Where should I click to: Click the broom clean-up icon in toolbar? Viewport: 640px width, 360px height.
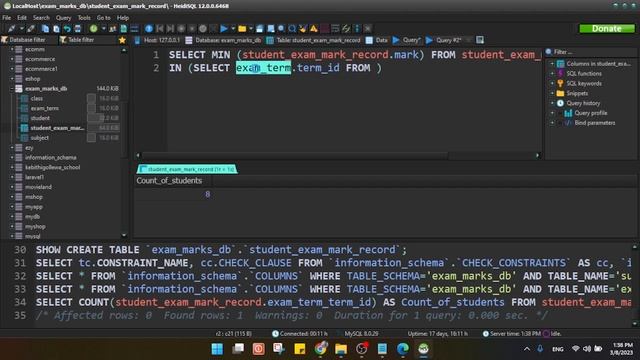[303, 29]
